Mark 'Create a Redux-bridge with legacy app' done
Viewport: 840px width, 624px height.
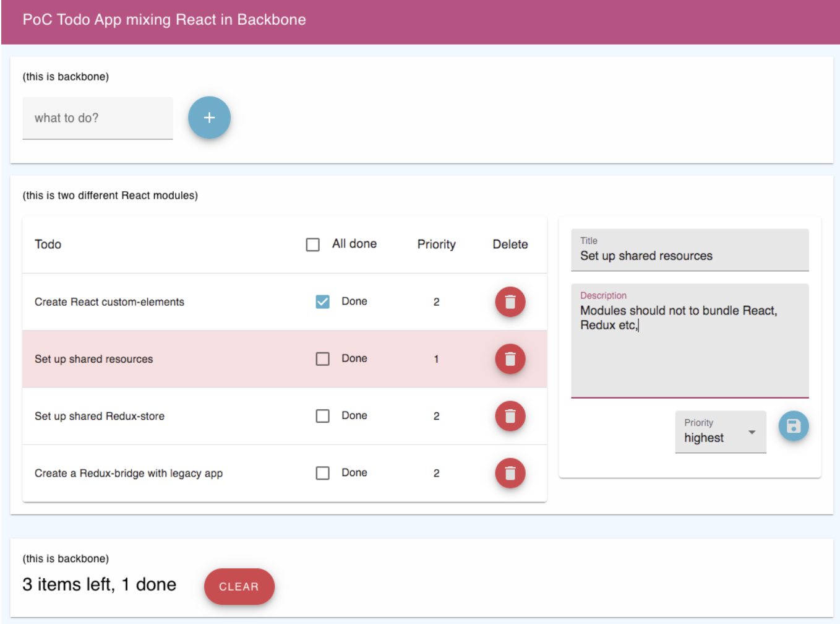click(x=322, y=473)
